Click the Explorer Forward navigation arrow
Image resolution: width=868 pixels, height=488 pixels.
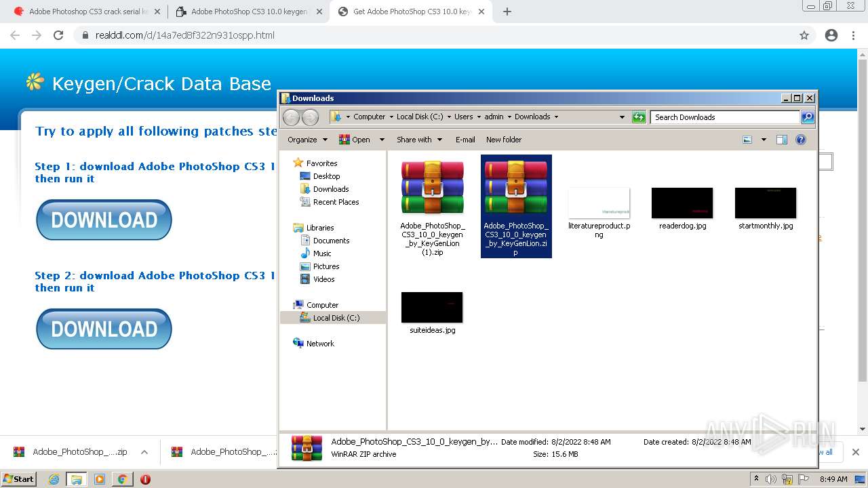pos(310,117)
